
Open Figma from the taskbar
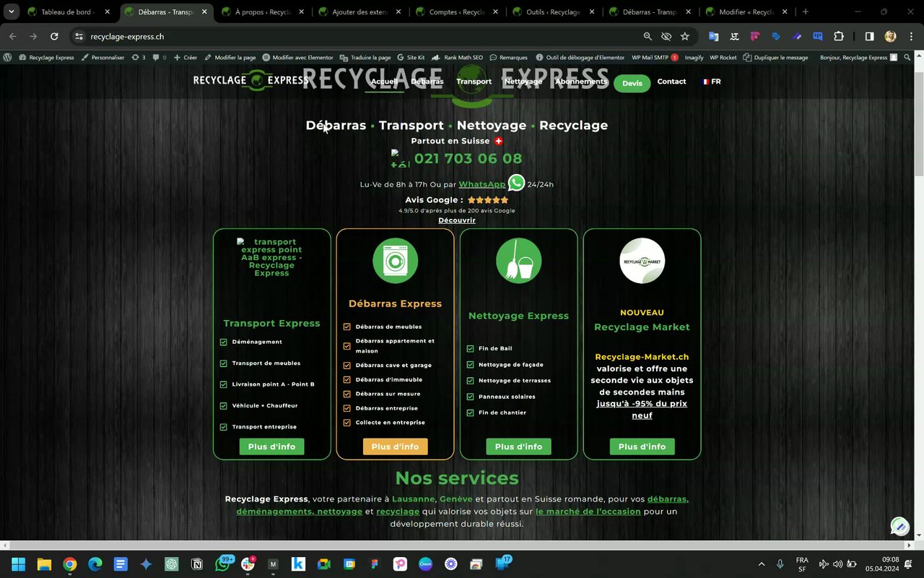(x=375, y=564)
